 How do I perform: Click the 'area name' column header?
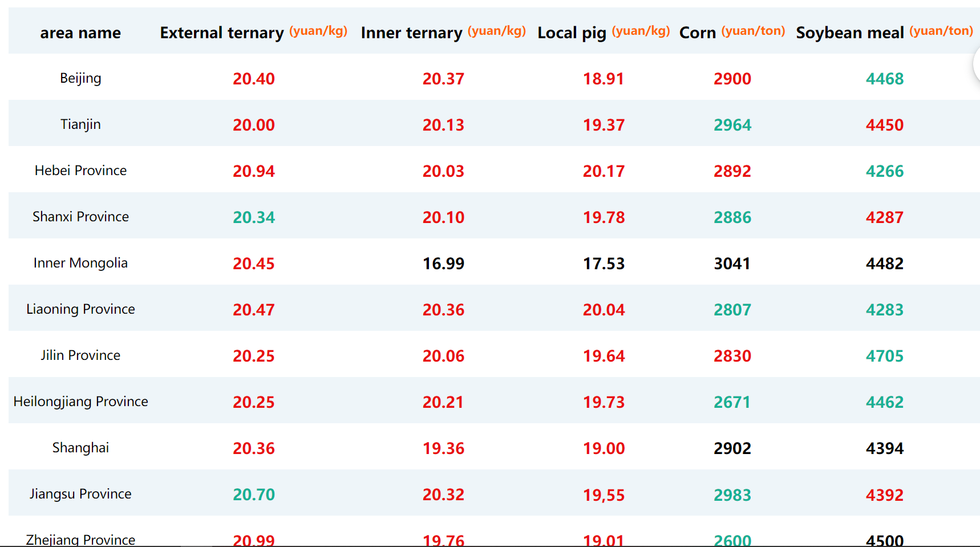(80, 33)
